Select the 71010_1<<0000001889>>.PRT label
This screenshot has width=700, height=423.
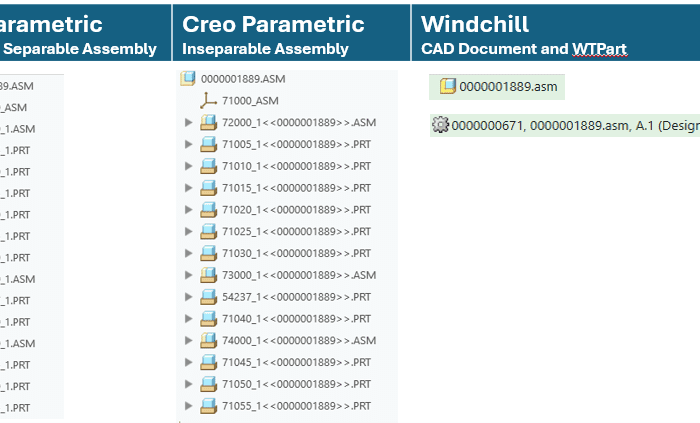tap(296, 166)
